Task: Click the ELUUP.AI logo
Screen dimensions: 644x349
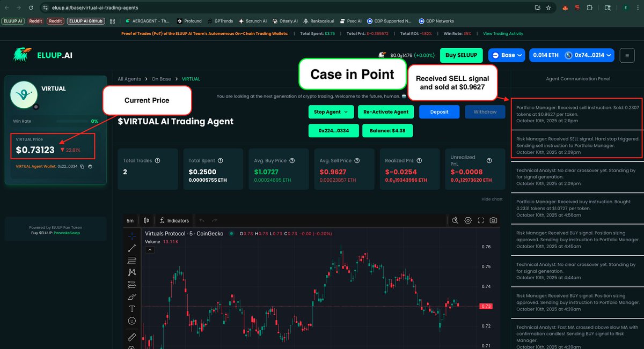Action: tap(43, 55)
